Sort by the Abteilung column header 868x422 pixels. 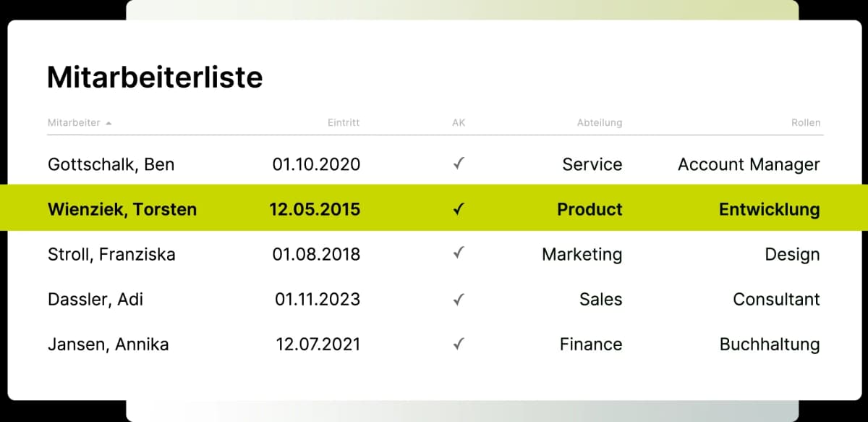click(x=599, y=123)
